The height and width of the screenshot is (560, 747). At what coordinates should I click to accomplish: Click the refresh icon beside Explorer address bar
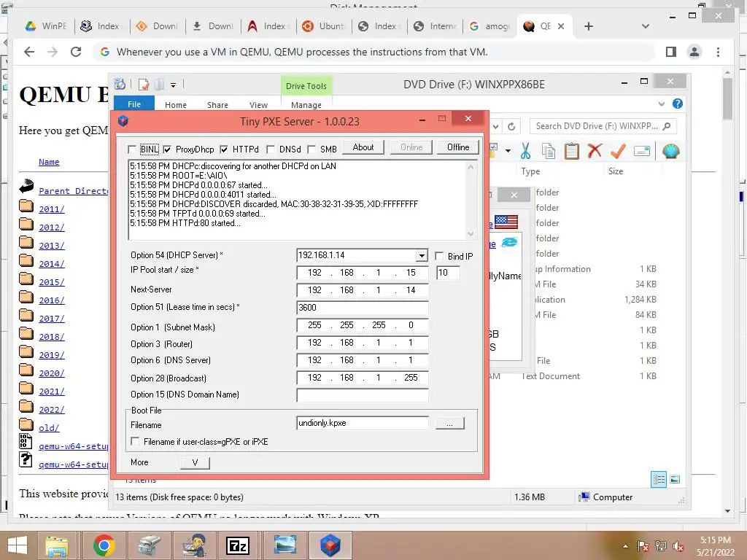(x=511, y=126)
